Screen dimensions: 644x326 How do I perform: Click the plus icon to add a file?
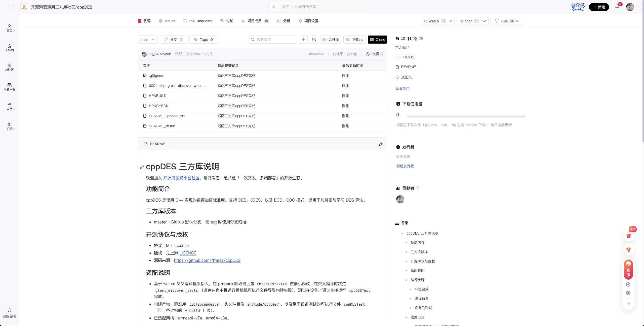coord(303,40)
